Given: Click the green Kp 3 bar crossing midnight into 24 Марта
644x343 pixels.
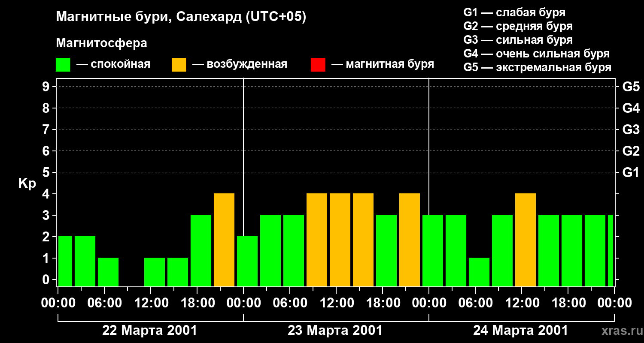Looking at the screenshot, I should click(x=433, y=251).
